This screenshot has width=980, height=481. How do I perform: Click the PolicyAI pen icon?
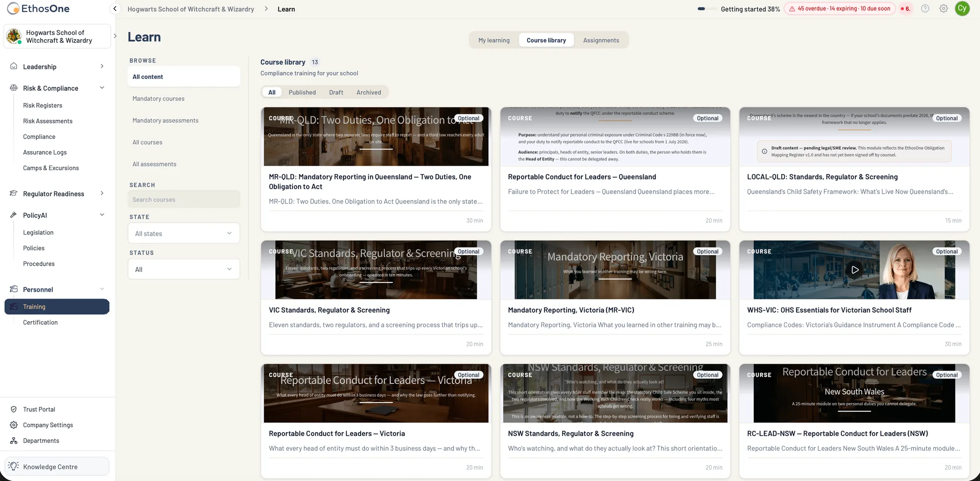[14, 215]
